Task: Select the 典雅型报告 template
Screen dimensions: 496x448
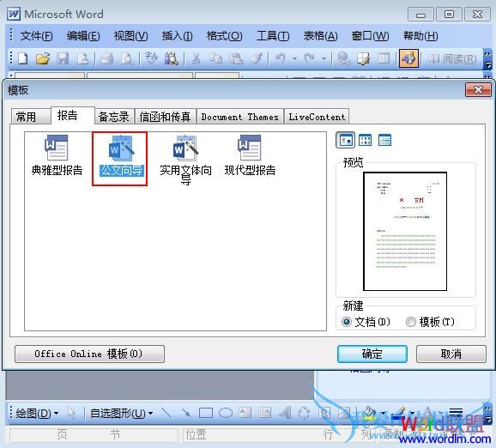Action: click(57, 155)
